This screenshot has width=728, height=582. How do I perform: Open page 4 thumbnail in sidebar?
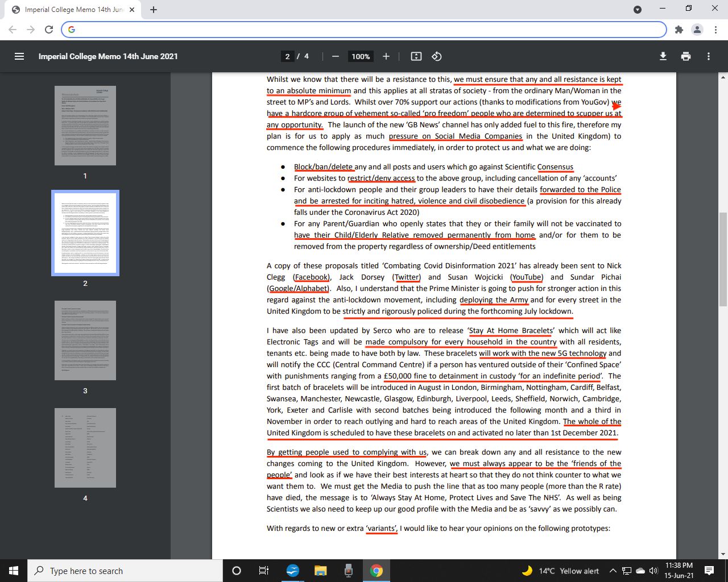85,448
